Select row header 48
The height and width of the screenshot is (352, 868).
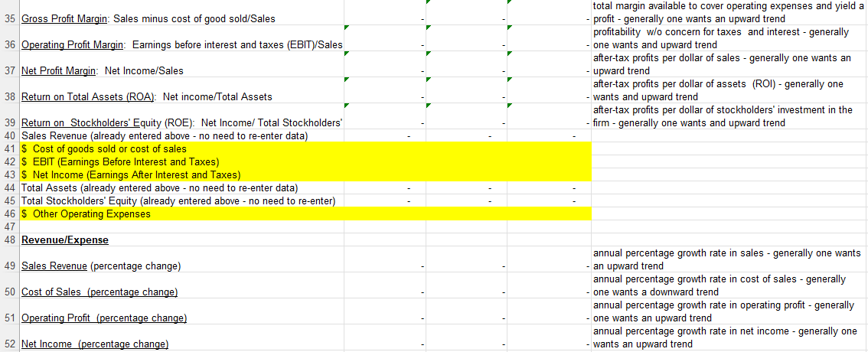tap(9, 240)
